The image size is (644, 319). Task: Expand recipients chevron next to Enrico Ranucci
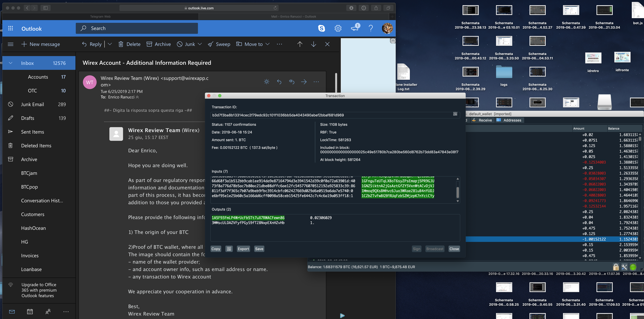coord(137,97)
